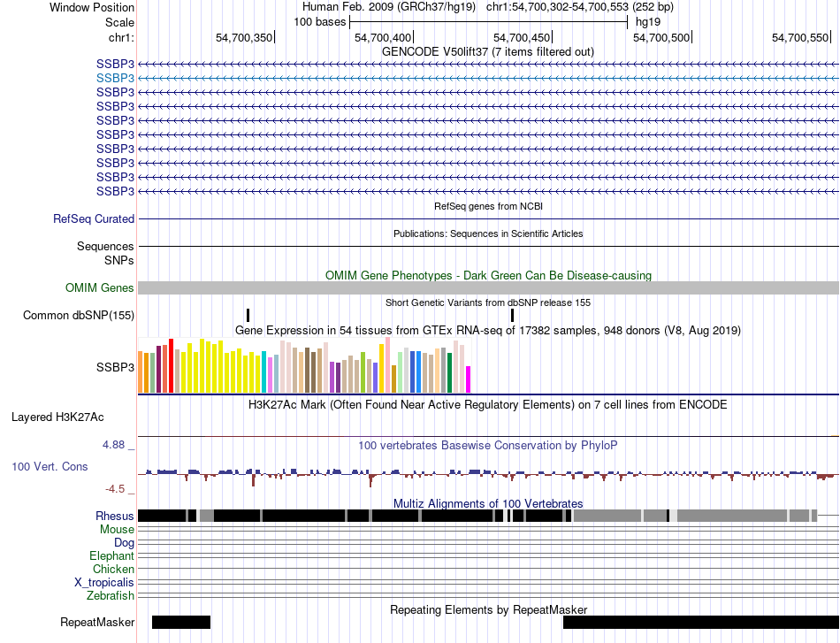
Task: Click the Human Feb. 2009 (GRCh37/hg19) text
Action: [x=389, y=7]
